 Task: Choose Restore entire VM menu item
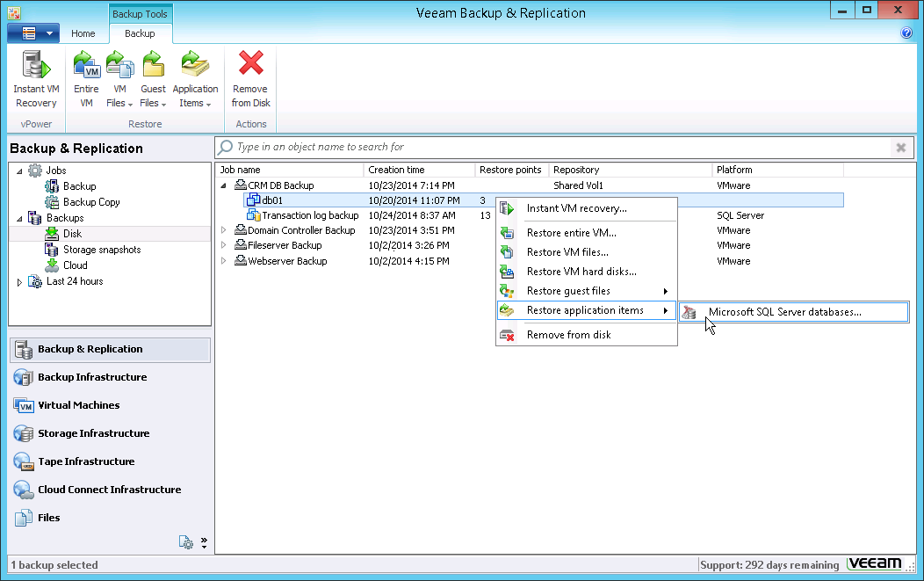(587, 233)
